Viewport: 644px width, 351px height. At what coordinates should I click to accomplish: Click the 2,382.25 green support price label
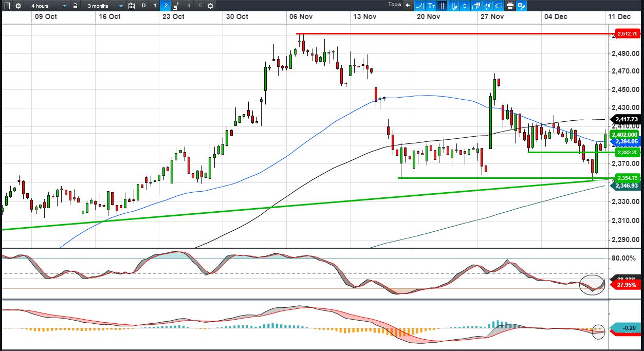(627, 152)
